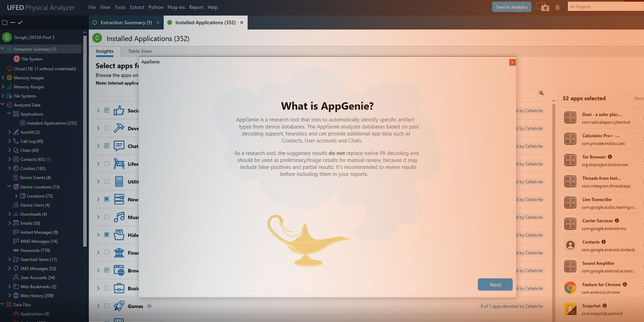This screenshot has height=322, width=644.
Task: Select the Finance bank building icon
Action: (x=119, y=252)
